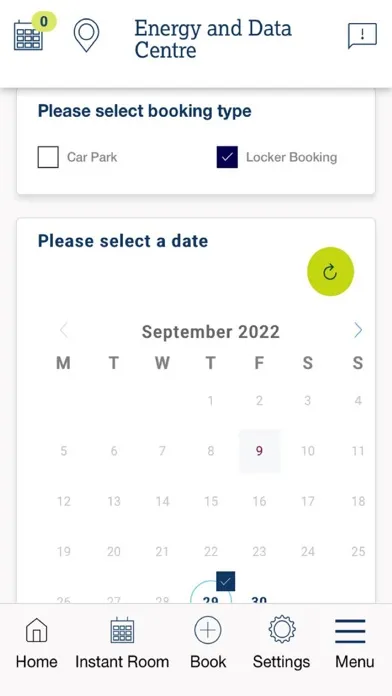Go to previous month with left chevron
The width and height of the screenshot is (392, 696).
pyautogui.click(x=64, y=331)
